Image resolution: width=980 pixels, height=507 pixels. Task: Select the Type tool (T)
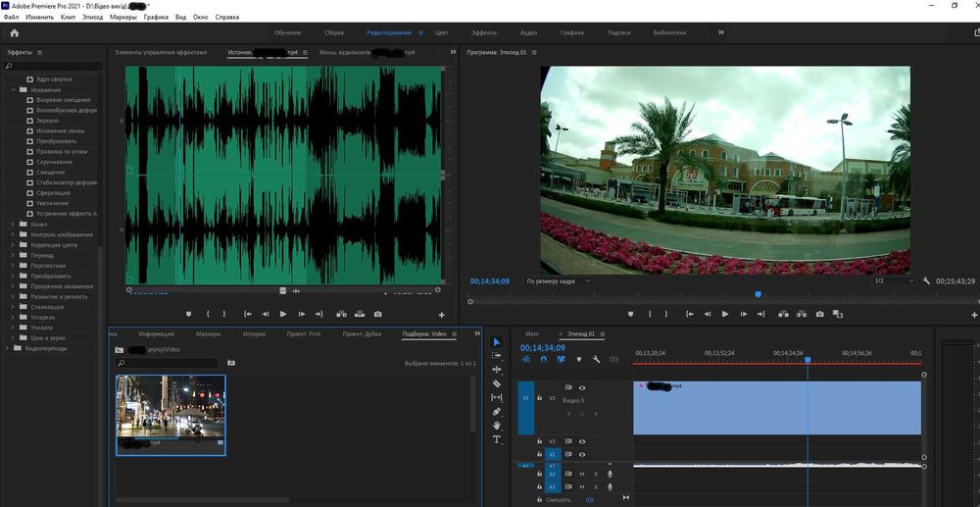pyautogui.click(x=497, y=440)
